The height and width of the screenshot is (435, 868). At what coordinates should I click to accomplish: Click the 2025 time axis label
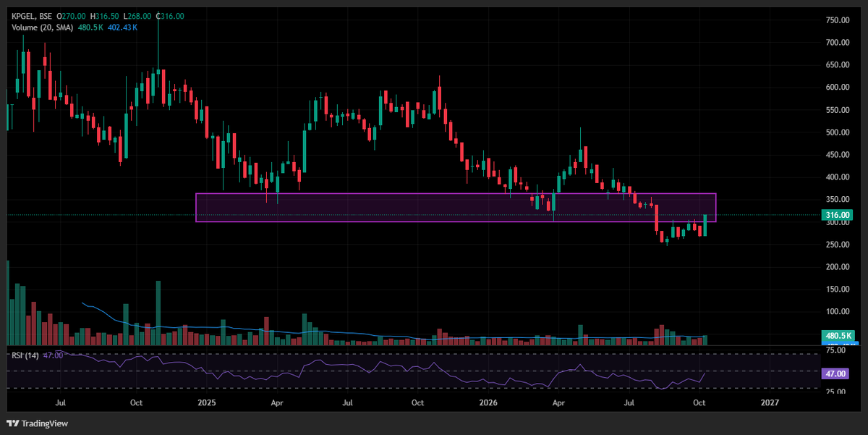(x=208, y=402)
